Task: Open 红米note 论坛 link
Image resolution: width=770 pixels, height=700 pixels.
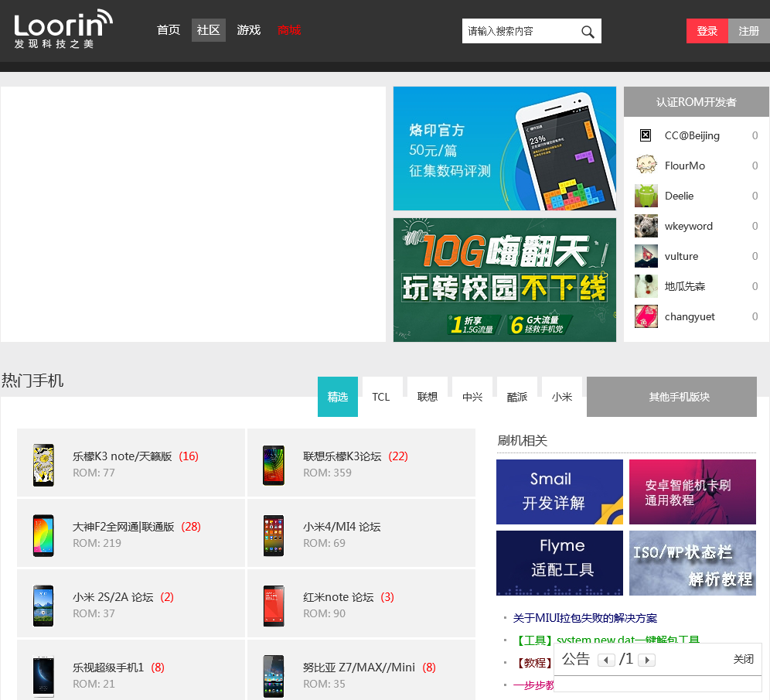Action: [x=339, y=597]
